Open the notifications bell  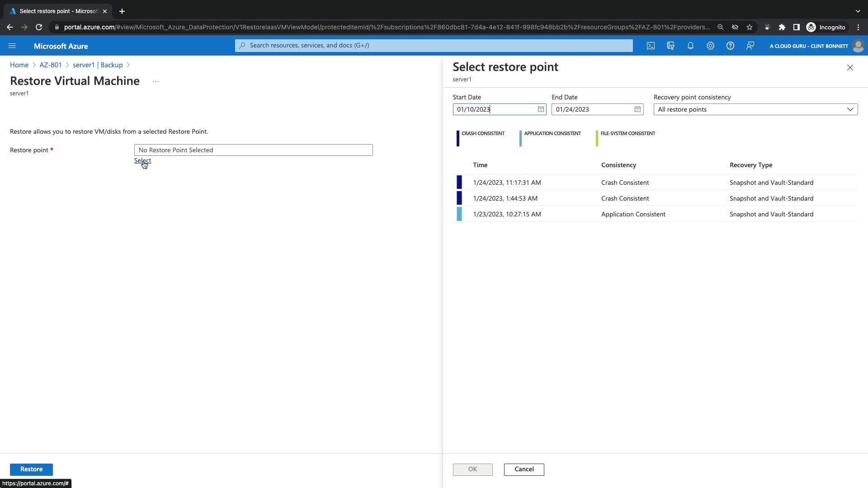tap(690, 46)
